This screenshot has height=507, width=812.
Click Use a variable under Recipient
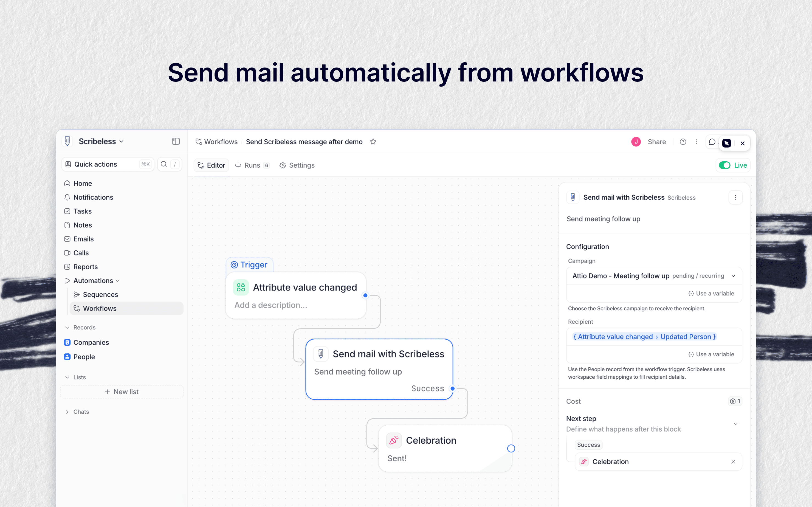(x=711, y=354)
